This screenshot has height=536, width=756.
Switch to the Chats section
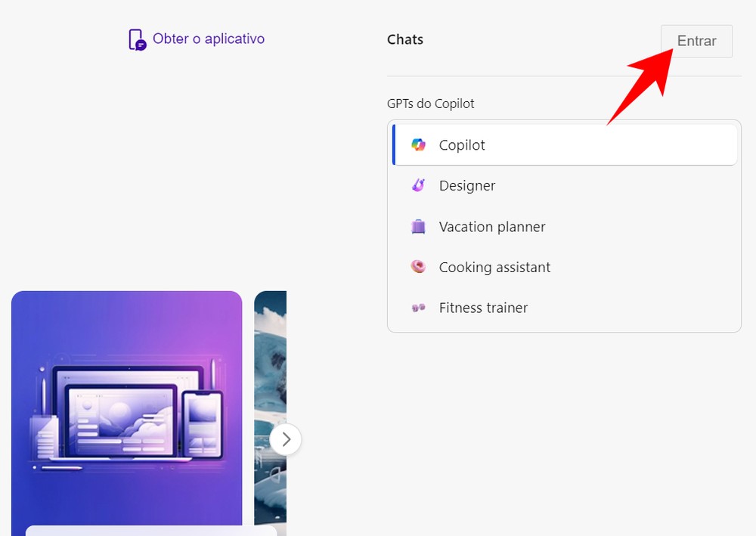pos(404,39)
